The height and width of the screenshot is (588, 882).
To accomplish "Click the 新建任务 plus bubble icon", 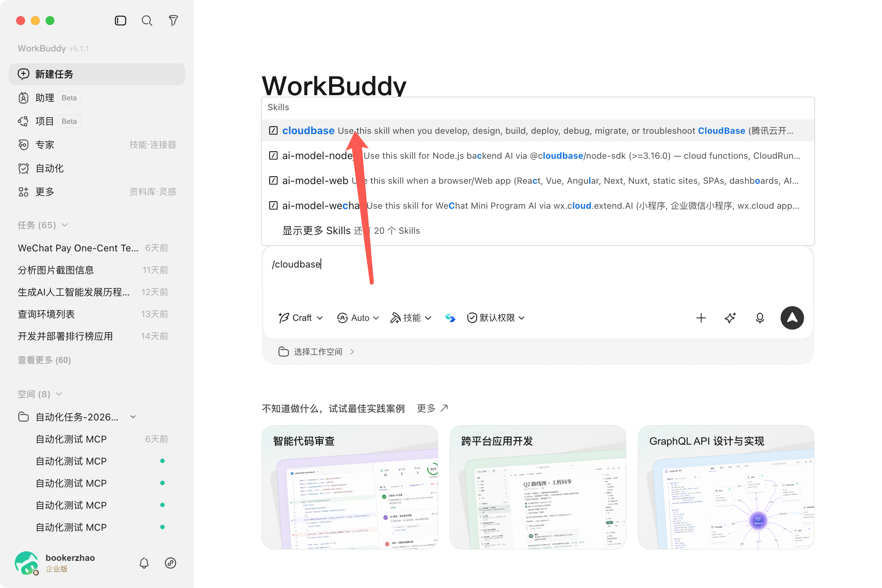I will click(23, 74).
